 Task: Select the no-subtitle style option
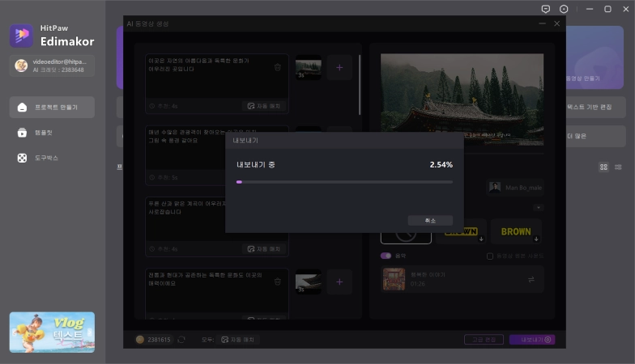click(x=406, y=236)
